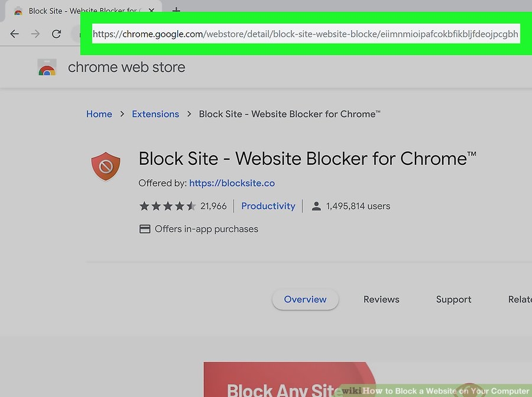Click the in-app purchases card icon
The width and height of the screenshot is (532, 397).
(145, 229)
